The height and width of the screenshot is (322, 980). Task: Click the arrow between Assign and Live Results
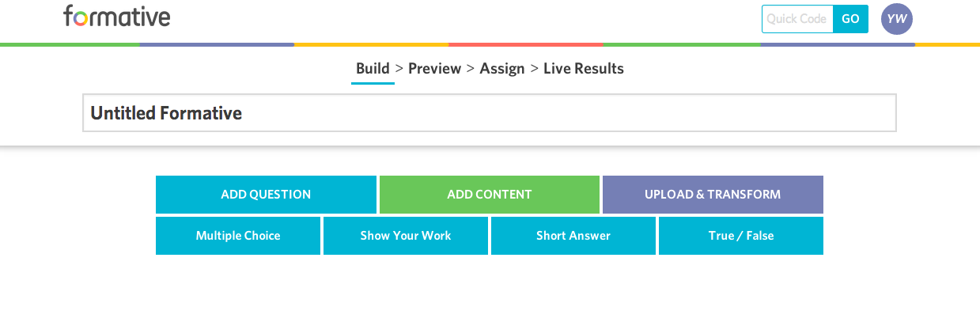(535, 69)
